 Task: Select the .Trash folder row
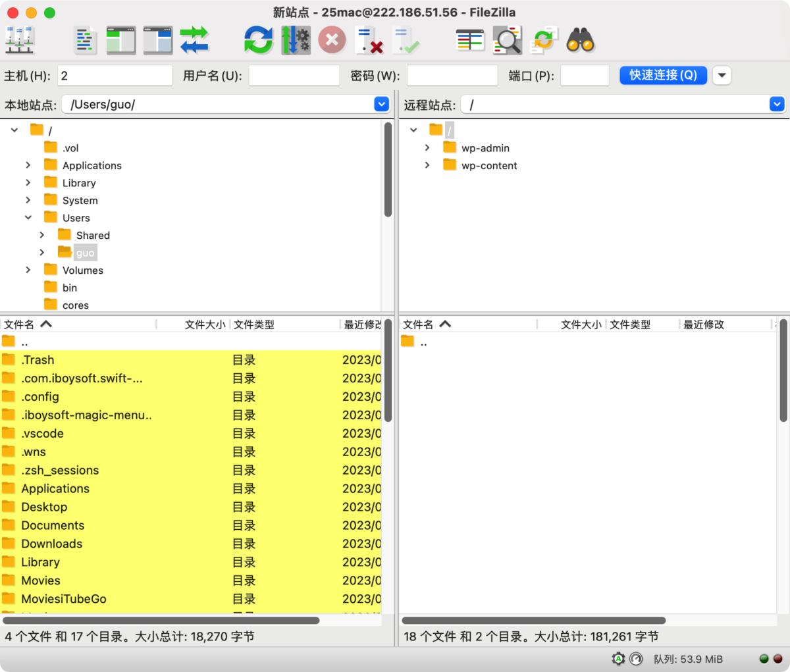tap(191, 360)
